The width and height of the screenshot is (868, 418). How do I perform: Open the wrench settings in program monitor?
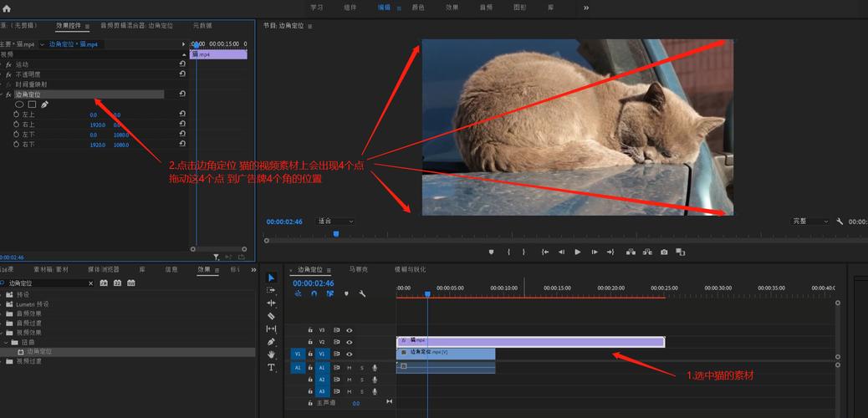coord(840,222)
